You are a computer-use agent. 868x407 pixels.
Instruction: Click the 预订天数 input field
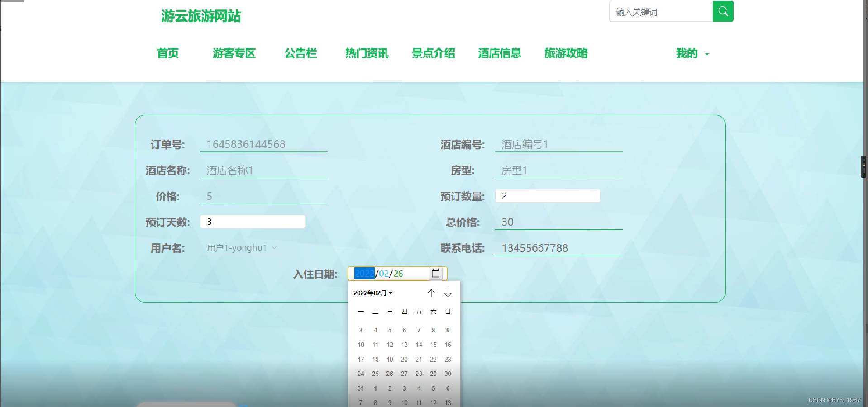click(253, 222)
